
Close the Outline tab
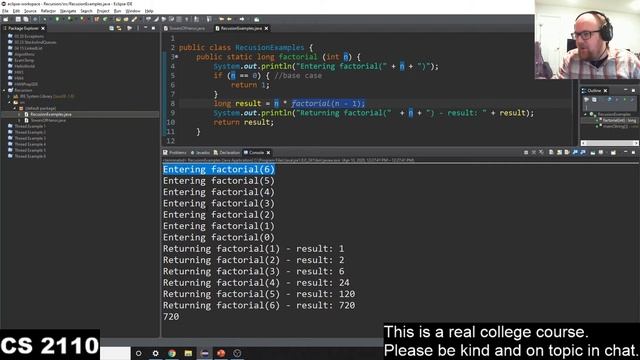(x=605, y=90)
